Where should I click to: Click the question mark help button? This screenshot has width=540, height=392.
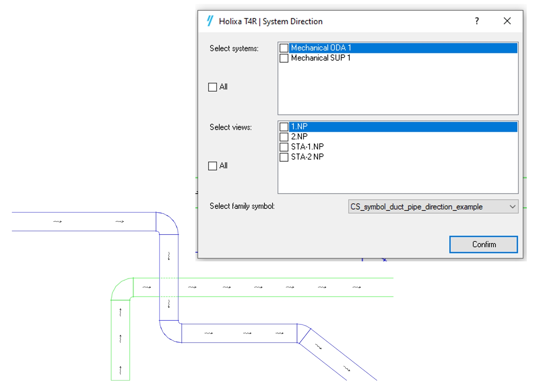(x=477, y=21)
